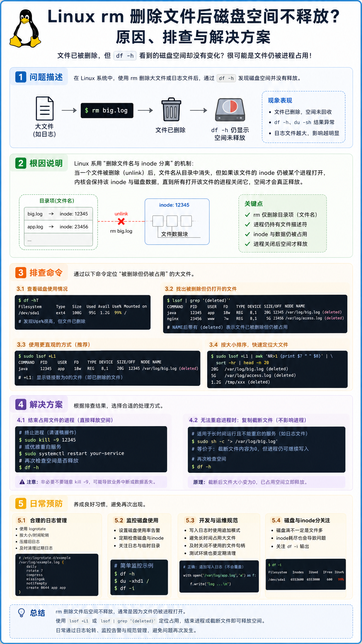Click the 现象表现 box title
Screen dimensions: 362x644
(280, 100)
